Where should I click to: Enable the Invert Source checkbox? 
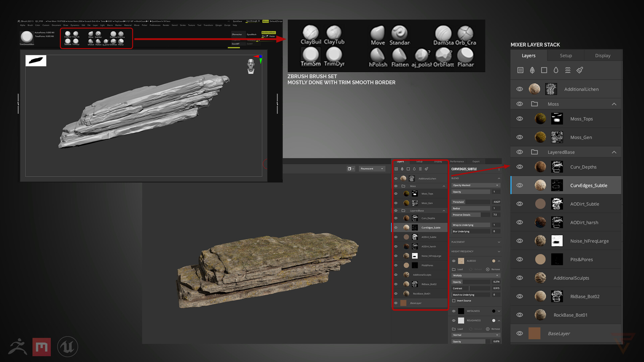[454, 301]
